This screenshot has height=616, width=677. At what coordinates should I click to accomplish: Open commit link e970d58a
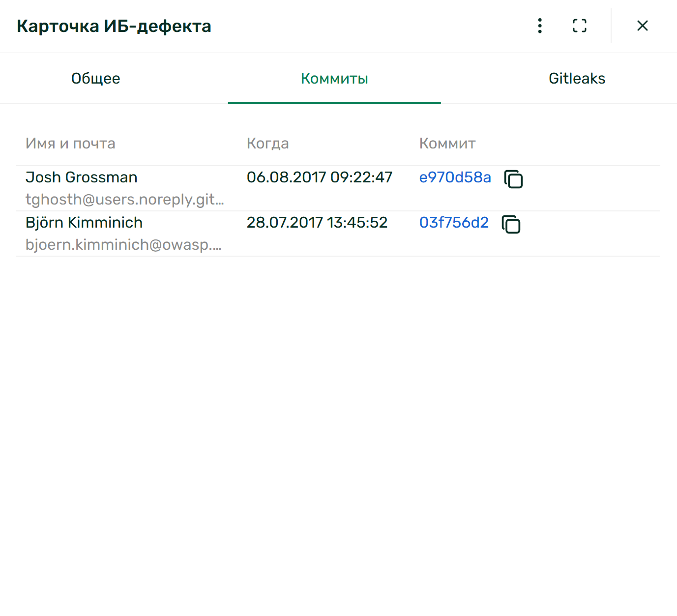pos(455,177)
